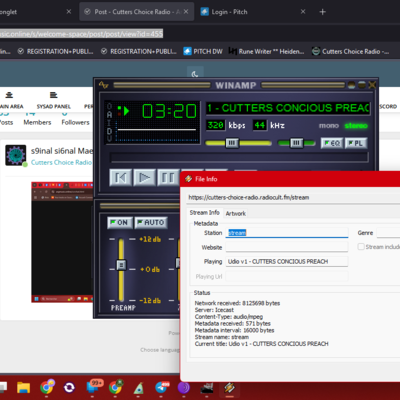The image size is (400, 400).
Task: Click the mono indicator in Winamp
Action: point(329,126)
